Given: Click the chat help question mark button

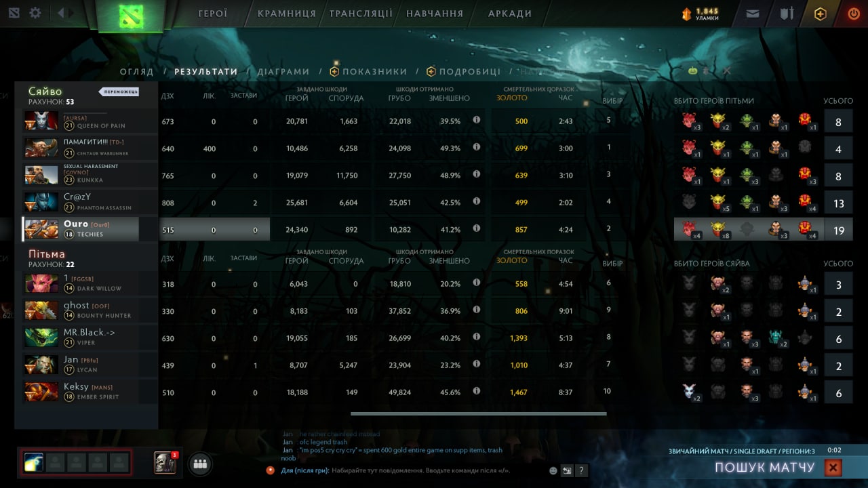Looking at the screenshot, I should pos(581,470).
